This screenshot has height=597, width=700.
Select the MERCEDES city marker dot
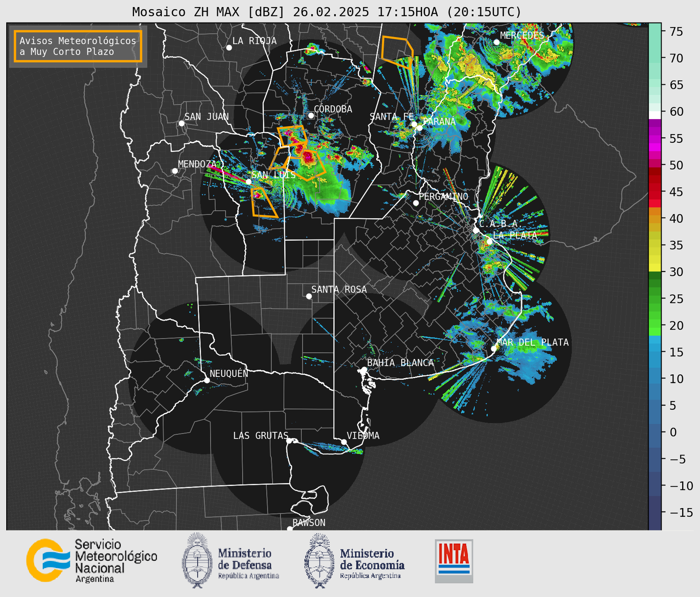(497, 42)
